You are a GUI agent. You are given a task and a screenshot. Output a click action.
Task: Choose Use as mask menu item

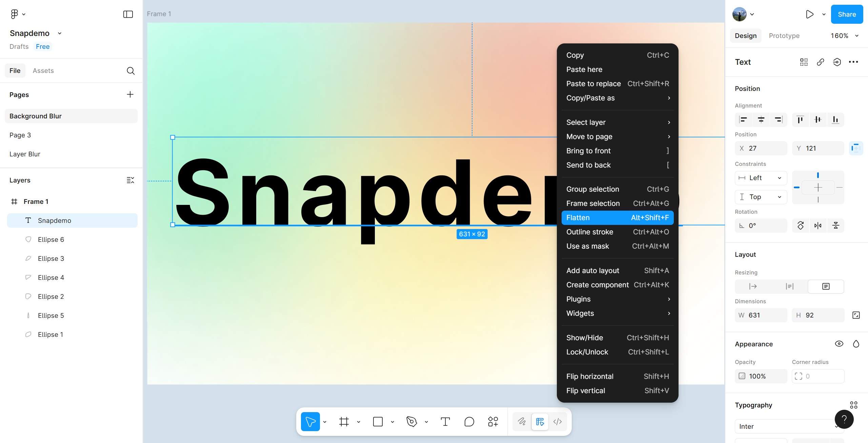point(618,246)
